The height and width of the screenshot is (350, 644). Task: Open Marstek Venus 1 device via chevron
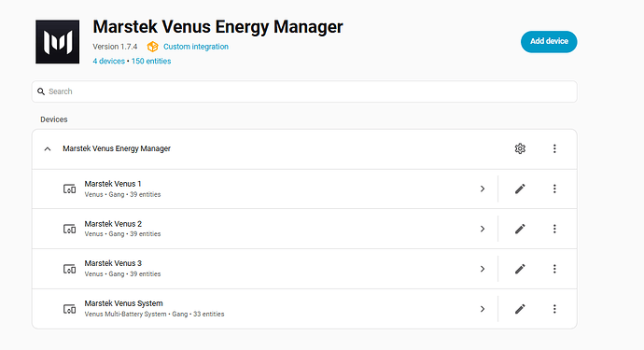[x=483, y=189]
